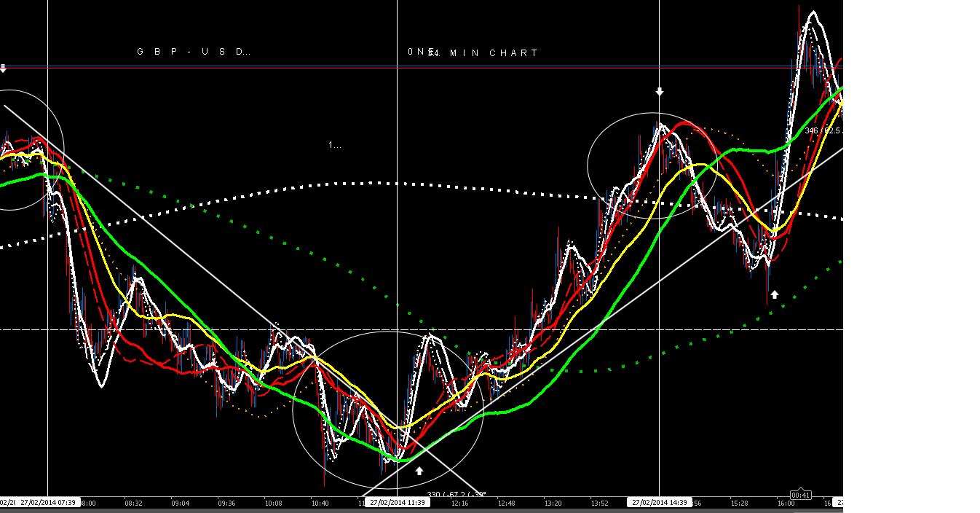
Task: Click the 00:41 countdown label on time axis
Action: 800,496
